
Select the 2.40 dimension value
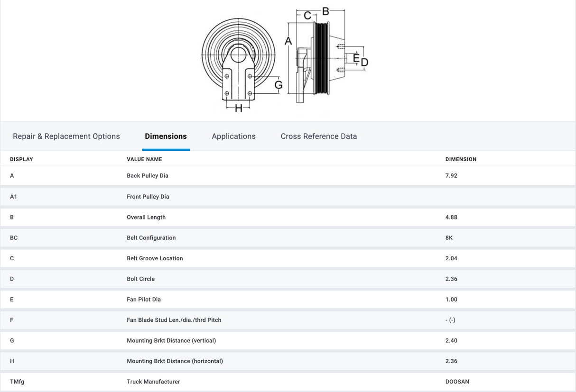click(x=451, y=340)
